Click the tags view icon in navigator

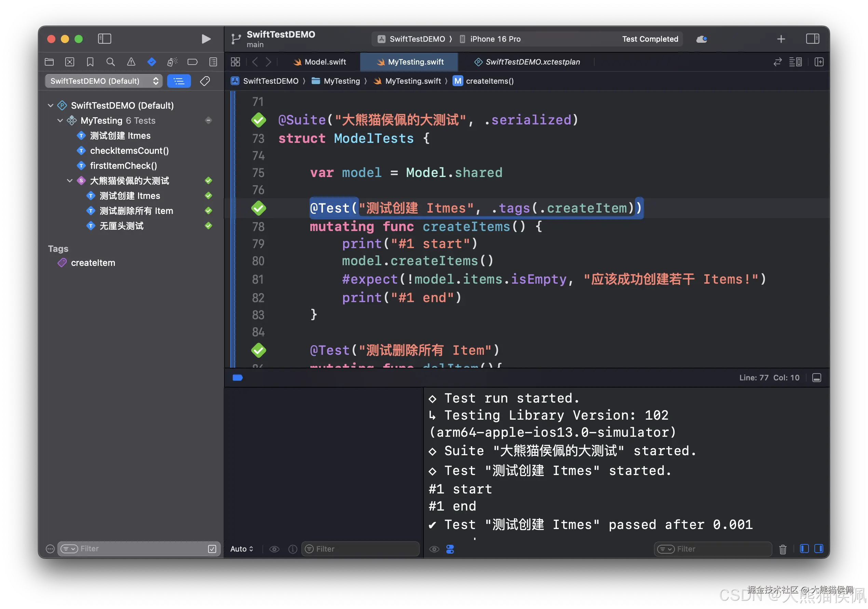tap(205, 81)
